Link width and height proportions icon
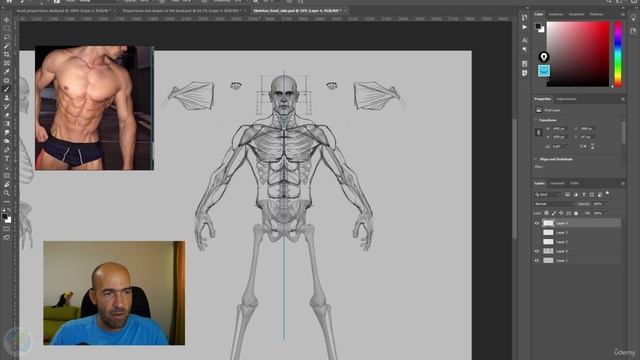This screenshot has width=640, height=360. click(x=539, y=133)
